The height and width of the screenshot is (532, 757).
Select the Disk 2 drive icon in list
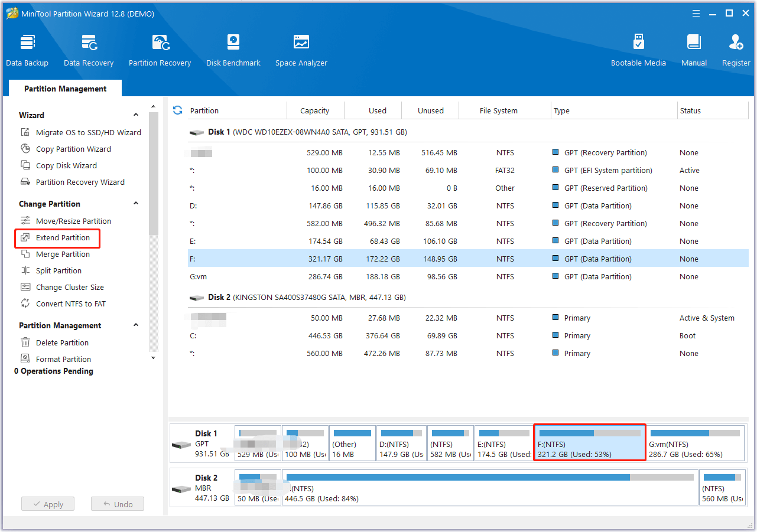pyautogui.click(x=197, y=298)
